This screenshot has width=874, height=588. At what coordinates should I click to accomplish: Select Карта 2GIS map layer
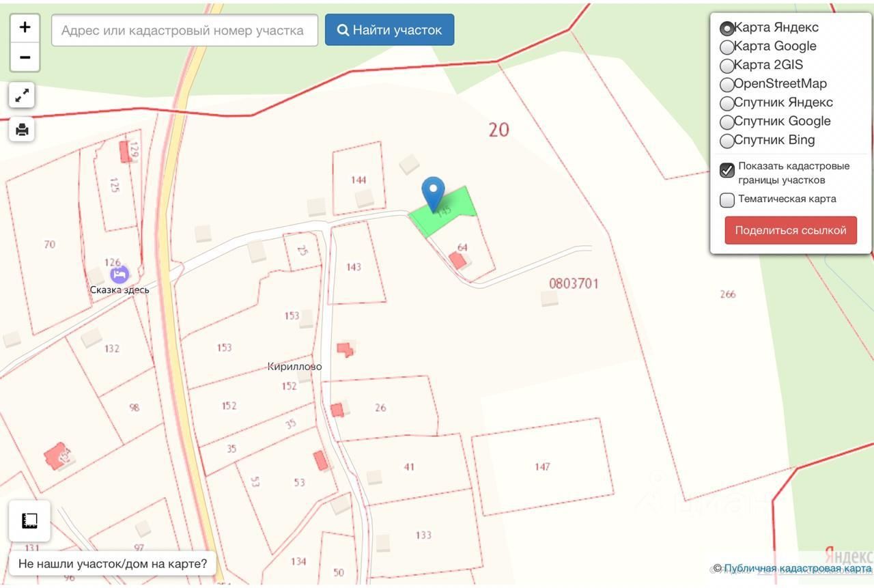coord(727,66)
